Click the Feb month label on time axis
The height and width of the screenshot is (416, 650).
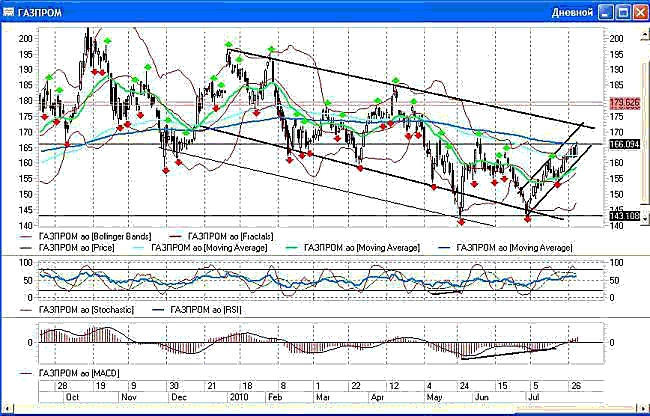275,397
